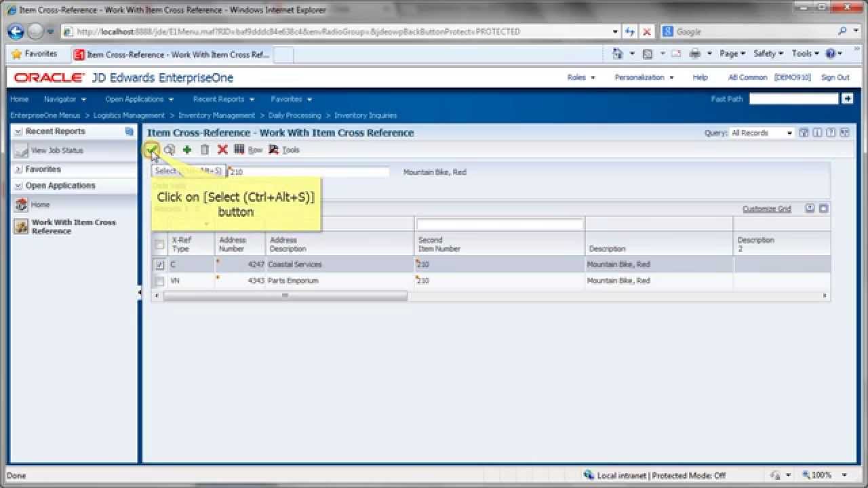
Task: Click the IE Help question mark icon
Action: (x=831, y=54)
